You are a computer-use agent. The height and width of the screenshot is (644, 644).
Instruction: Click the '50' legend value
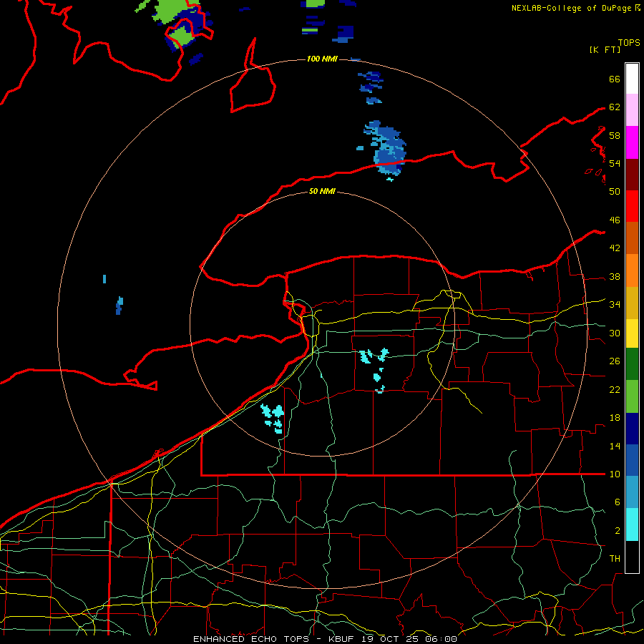tap(615, 191)
